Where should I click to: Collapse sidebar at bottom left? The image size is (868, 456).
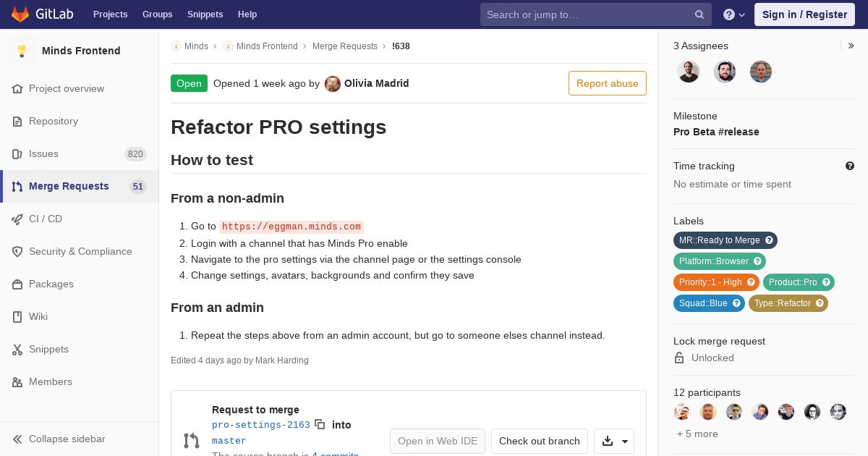click(59, 439)
